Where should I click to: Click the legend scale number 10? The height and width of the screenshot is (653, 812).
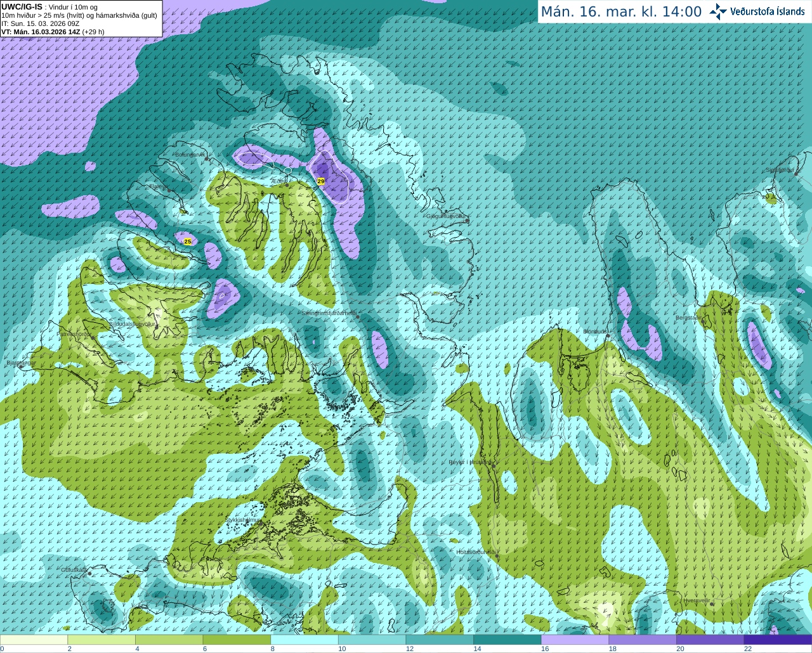[342, 649]
